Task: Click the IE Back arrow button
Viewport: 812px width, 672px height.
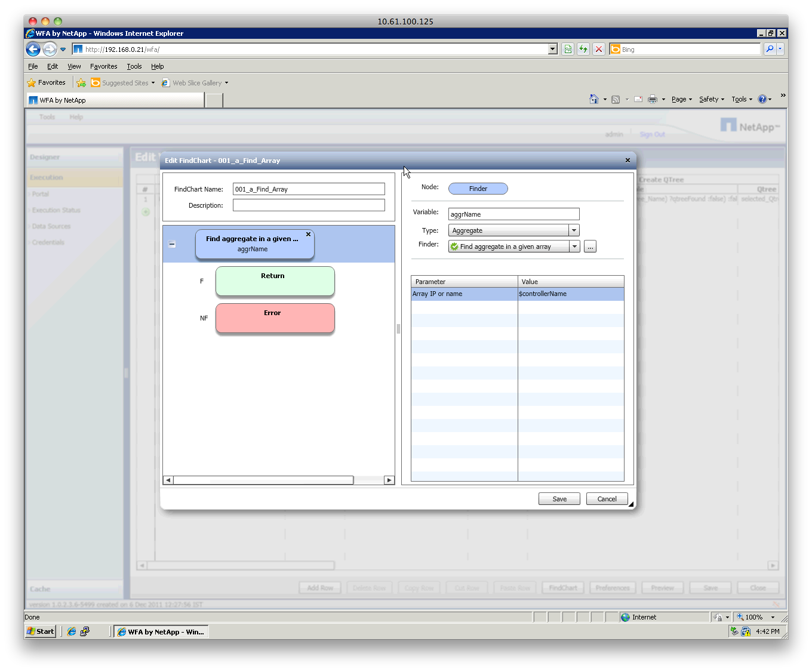Action: [33, 50]
